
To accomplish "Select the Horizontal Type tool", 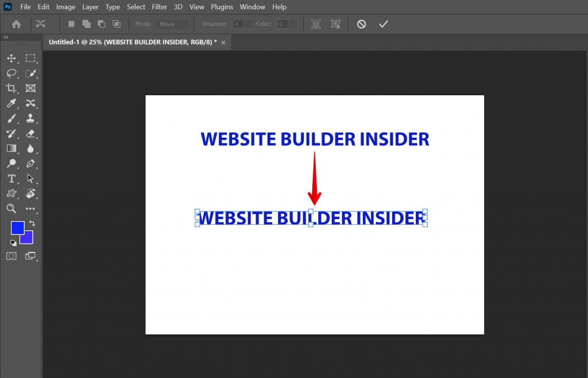I will pos(11,178).
